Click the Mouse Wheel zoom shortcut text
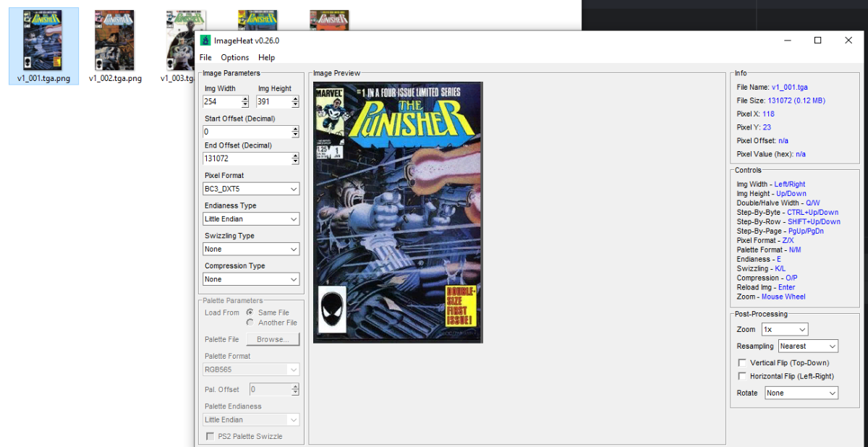The height and width of the screenshot is (447, 868). [x=783, y=297]
